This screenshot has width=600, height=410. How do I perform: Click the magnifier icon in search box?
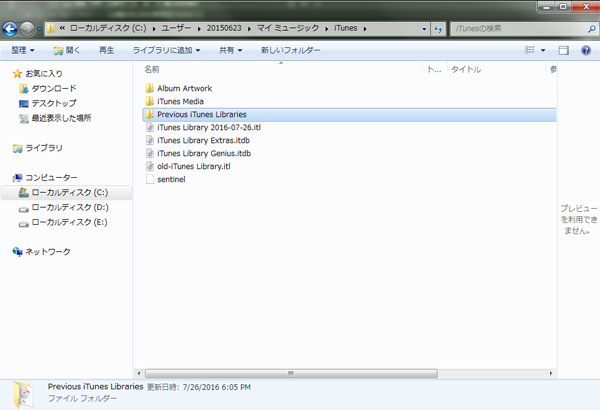592,28
